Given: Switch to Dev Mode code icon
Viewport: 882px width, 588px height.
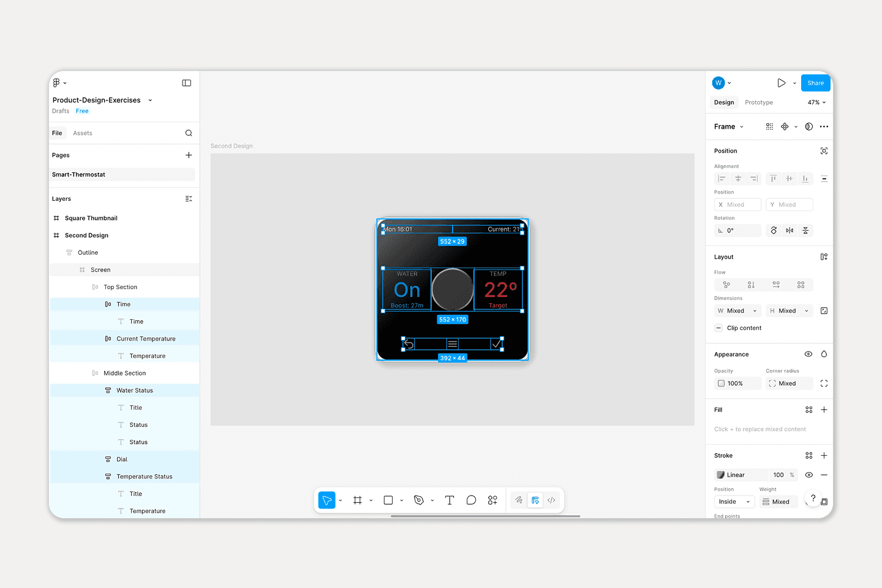Looking at the screenshot, I should pos(551,500).
